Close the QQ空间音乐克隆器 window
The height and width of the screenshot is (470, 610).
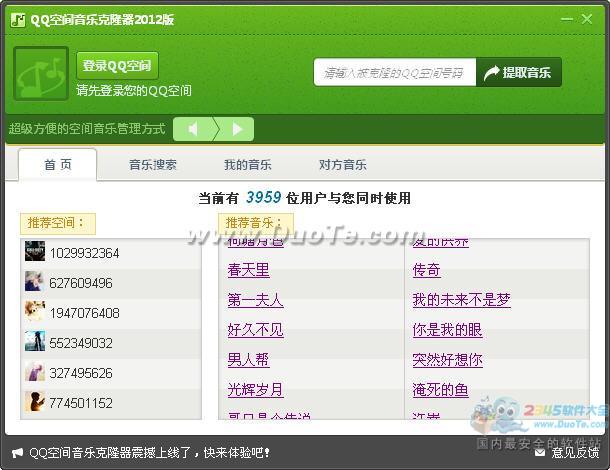click(x=587, y=19)
